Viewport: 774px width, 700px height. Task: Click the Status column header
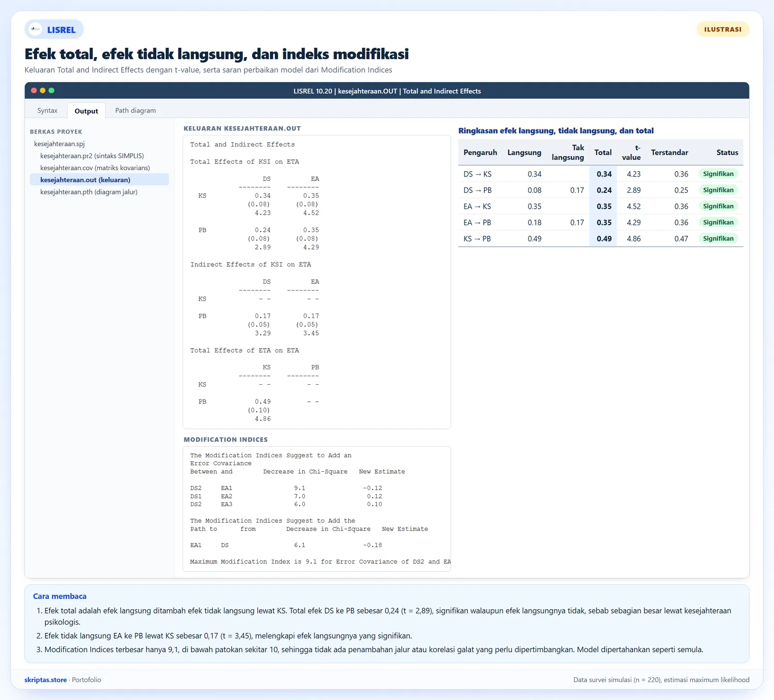pyautogui.click(x=727, y=152)
